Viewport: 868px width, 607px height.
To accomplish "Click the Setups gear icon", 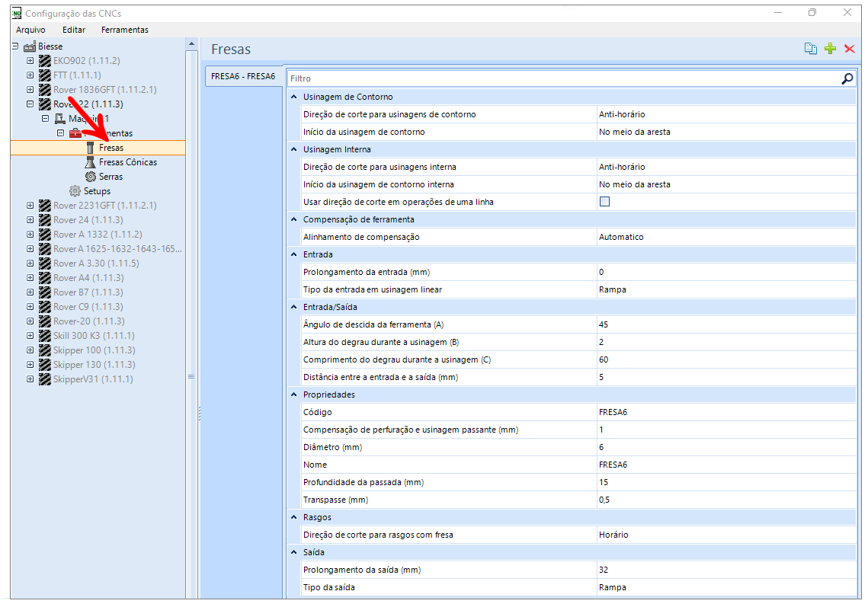I will click(75, 191).
